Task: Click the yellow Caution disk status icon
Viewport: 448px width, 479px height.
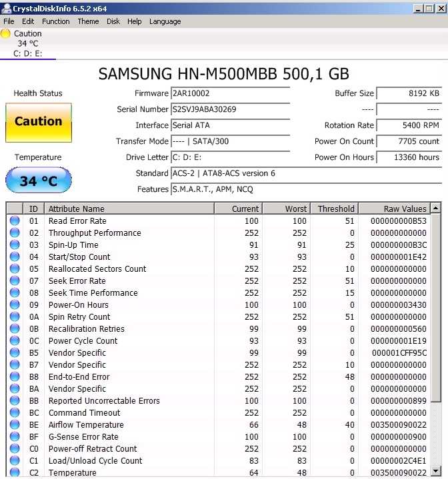Action: click(x=5, y=33)
